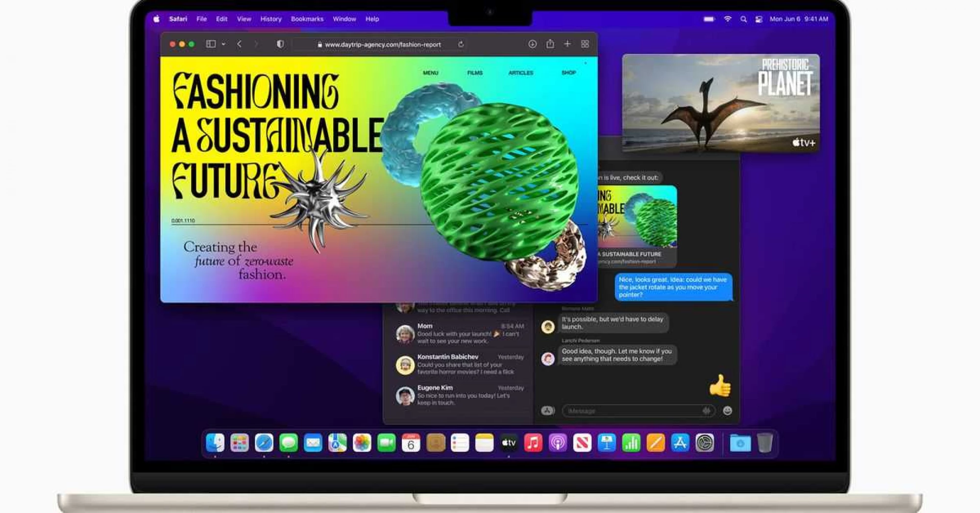Open the Edit menu
This screenshot has height=513, width=980.
pyautogui.click(x=221, y=19)
